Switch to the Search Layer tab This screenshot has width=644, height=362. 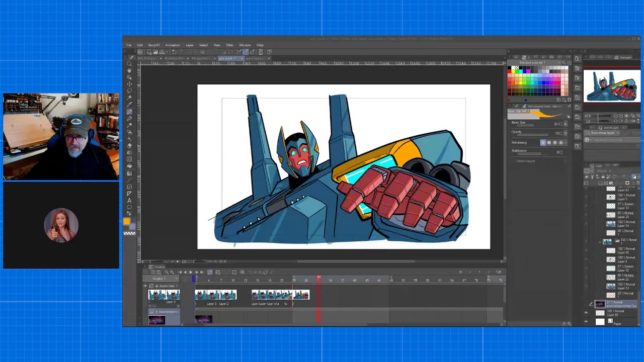[609, 128]
